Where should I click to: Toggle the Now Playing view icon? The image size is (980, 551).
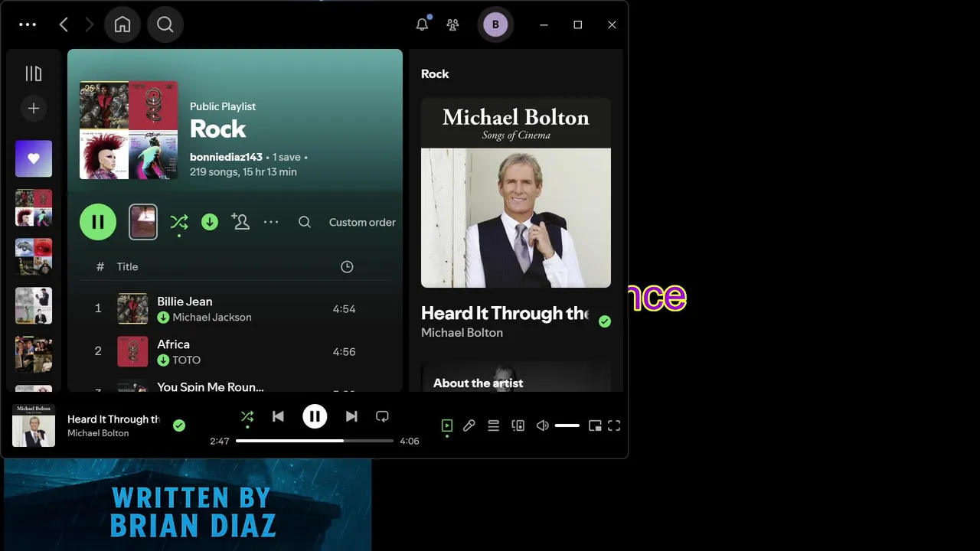[447, 425]
